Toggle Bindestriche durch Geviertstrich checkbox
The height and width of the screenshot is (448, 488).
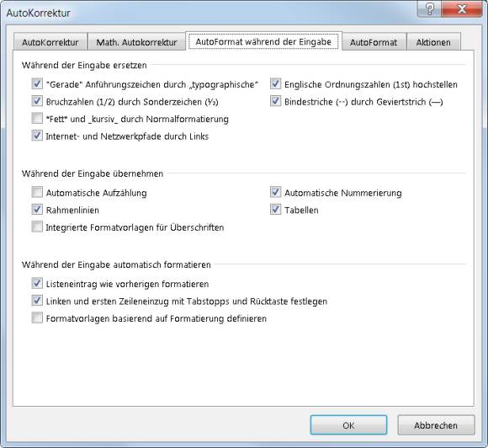[x=275, y=101]
